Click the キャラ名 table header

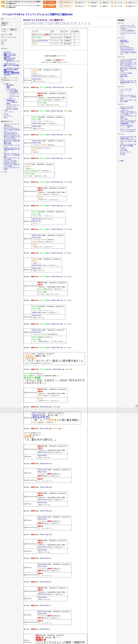point(35,31)
